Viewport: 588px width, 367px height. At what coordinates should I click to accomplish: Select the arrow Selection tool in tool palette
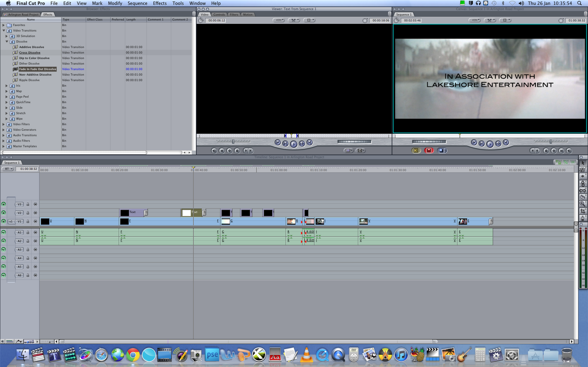tap(583, 163)
